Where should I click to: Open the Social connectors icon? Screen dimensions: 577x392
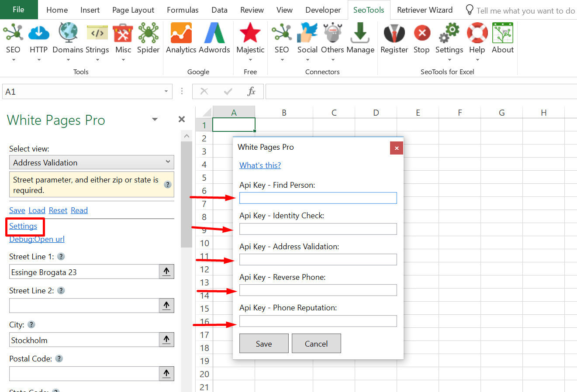click(308, 33)
